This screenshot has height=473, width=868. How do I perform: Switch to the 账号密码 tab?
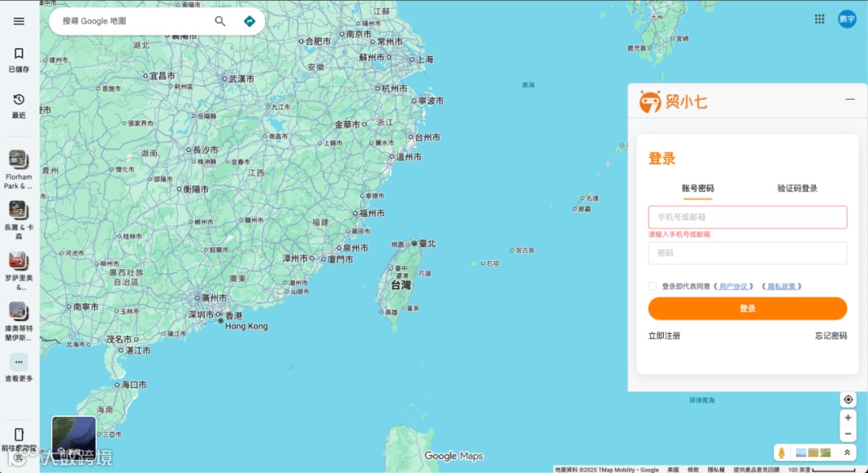point(698,188)
